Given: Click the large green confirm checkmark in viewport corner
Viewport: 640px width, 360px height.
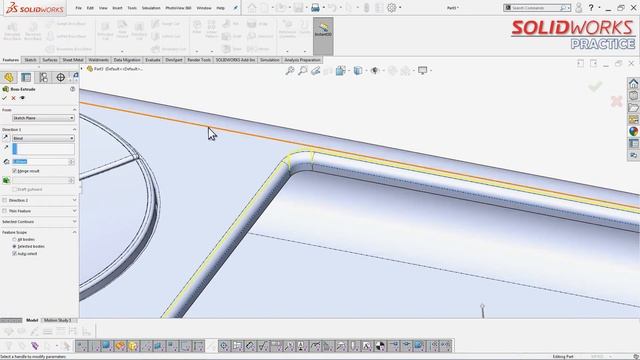Looking at the screenshot, I should pos(595,86).
